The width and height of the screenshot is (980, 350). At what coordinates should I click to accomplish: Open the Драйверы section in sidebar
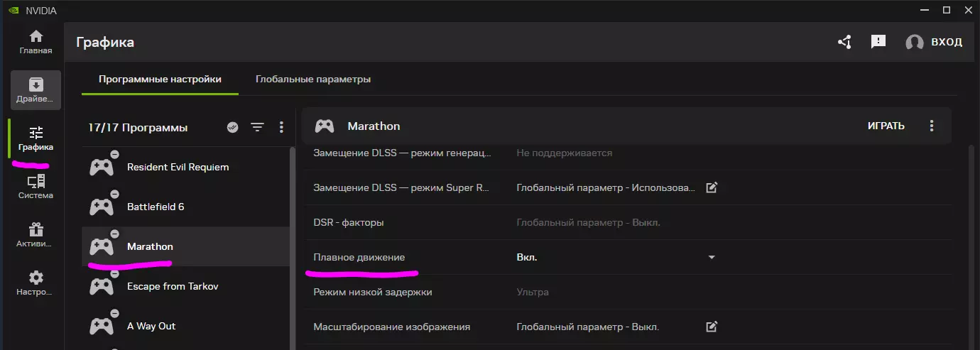pos(36,90)
